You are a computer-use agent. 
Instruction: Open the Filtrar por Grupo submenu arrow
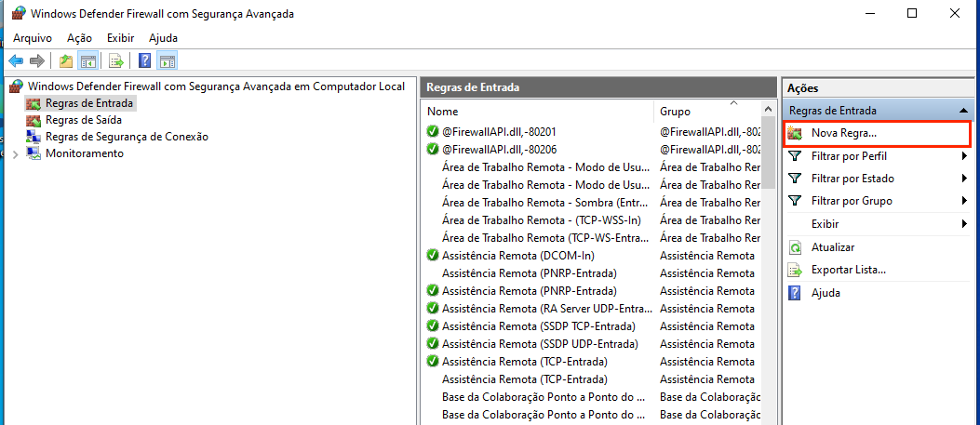click(965, 201)
